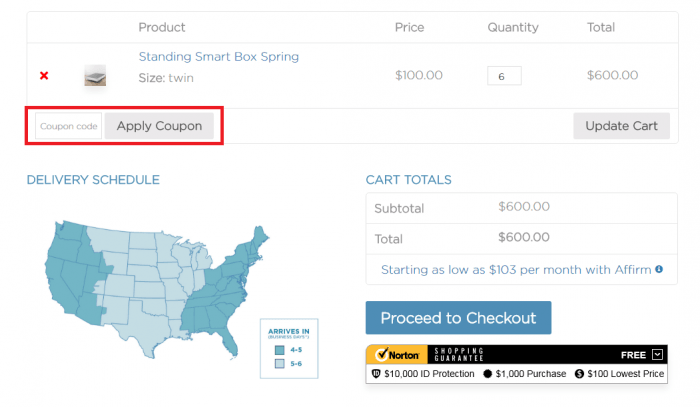Focus the Coupon code input field
This screenshot has width=700, height=407.
pyautogui.click(x=68, y=126)
